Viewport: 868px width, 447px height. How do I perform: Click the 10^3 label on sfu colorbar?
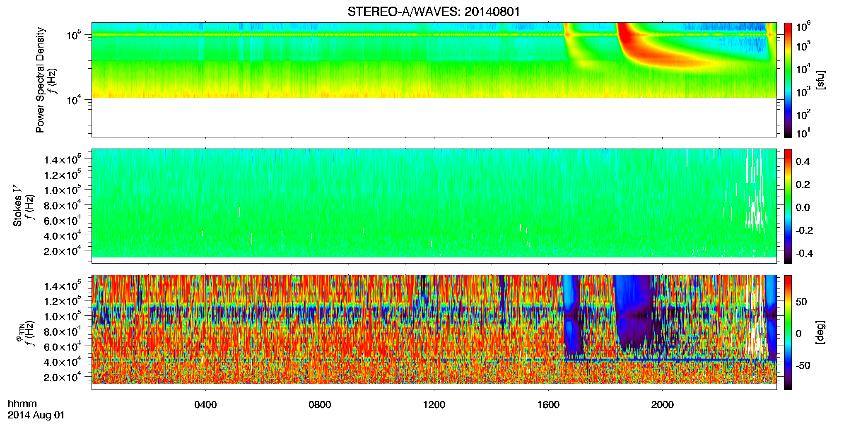pos(803,92)
